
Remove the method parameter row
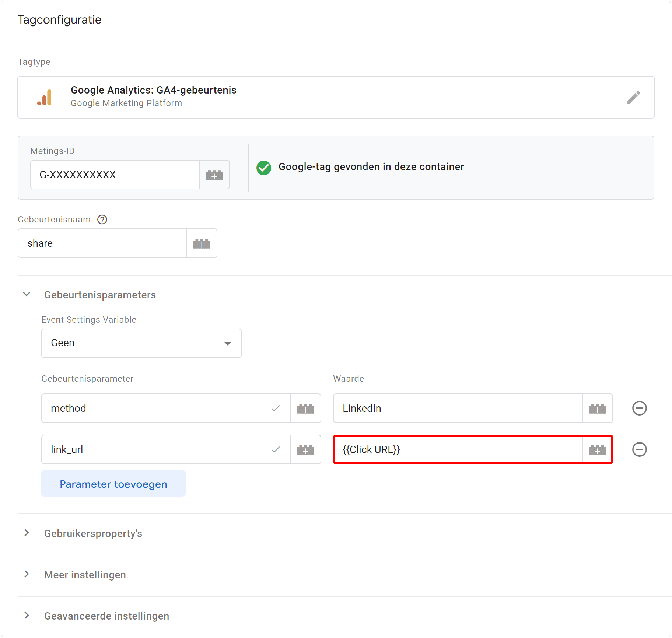pos(639,408)
